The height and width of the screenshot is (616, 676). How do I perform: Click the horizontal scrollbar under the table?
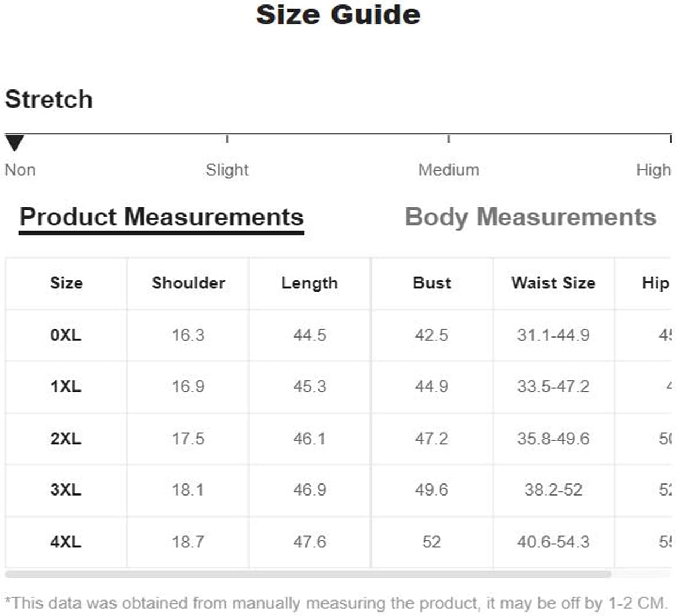pyautogui.click(x=308, y=574)
